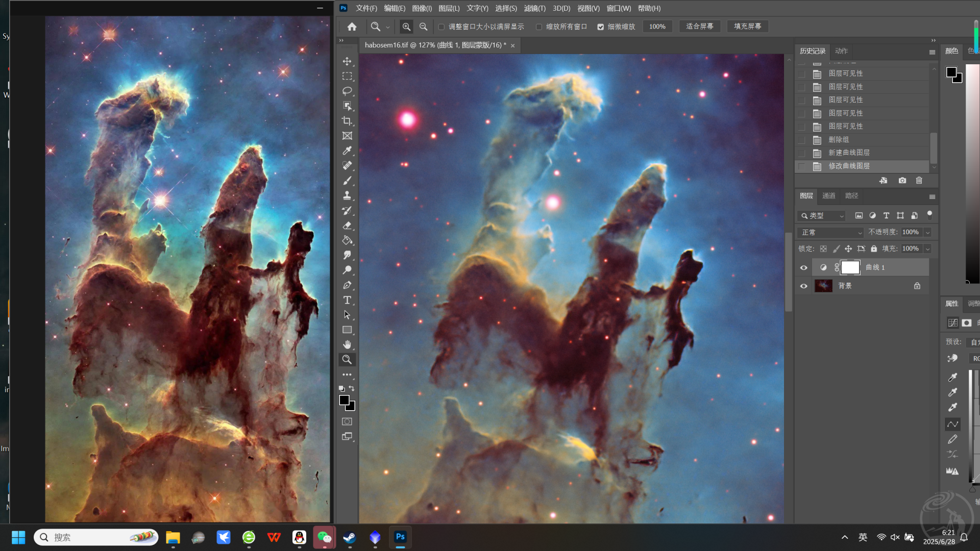Click the Home icon in options bar
The height and width of the screenshot is (551, 980).
pos(352,27)
